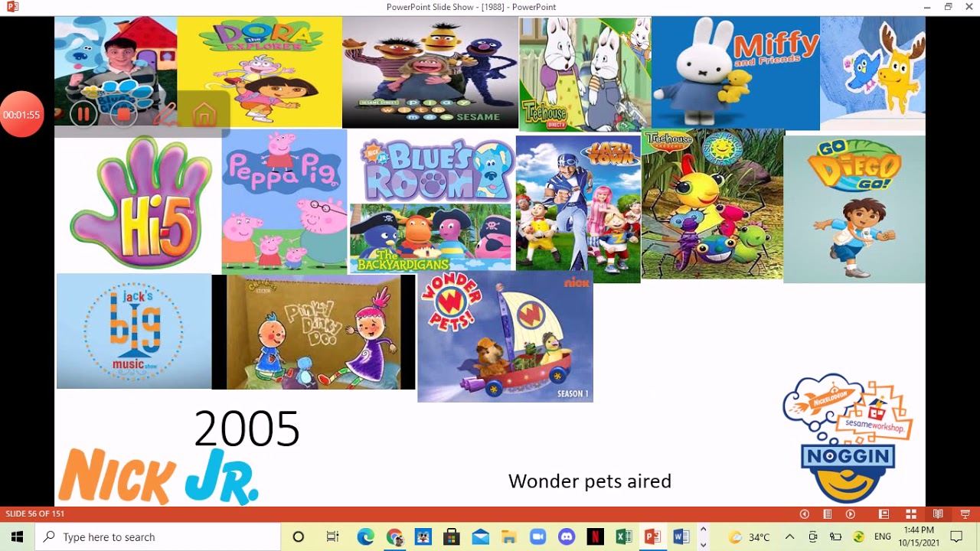The image size is (980, 551).
Task: Stop the screen recording
Action: tap(123, 115)
